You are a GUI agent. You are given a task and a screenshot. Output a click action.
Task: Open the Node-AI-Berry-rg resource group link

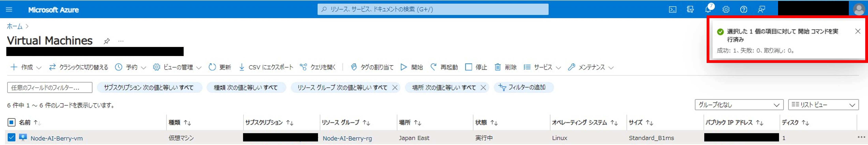point(347,138)
